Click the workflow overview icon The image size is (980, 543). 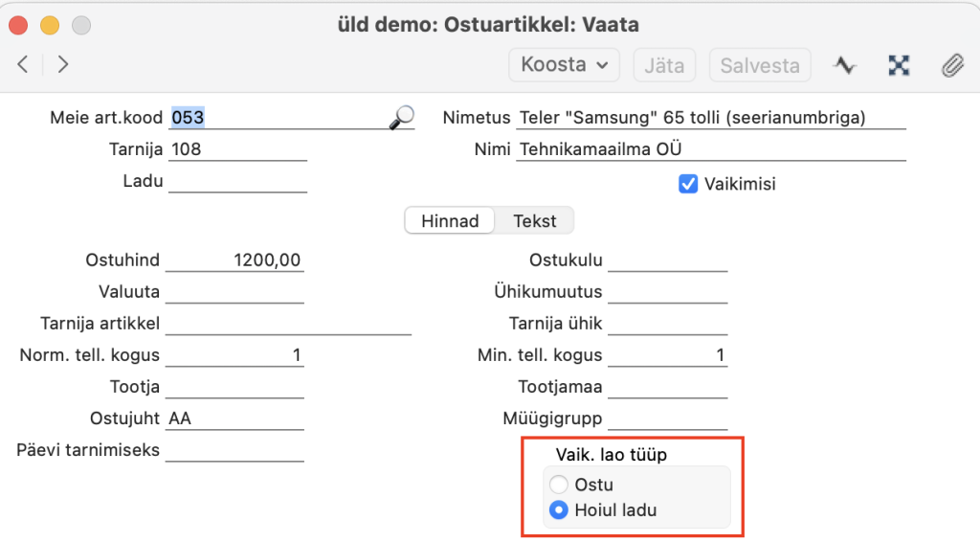point(898,65)
